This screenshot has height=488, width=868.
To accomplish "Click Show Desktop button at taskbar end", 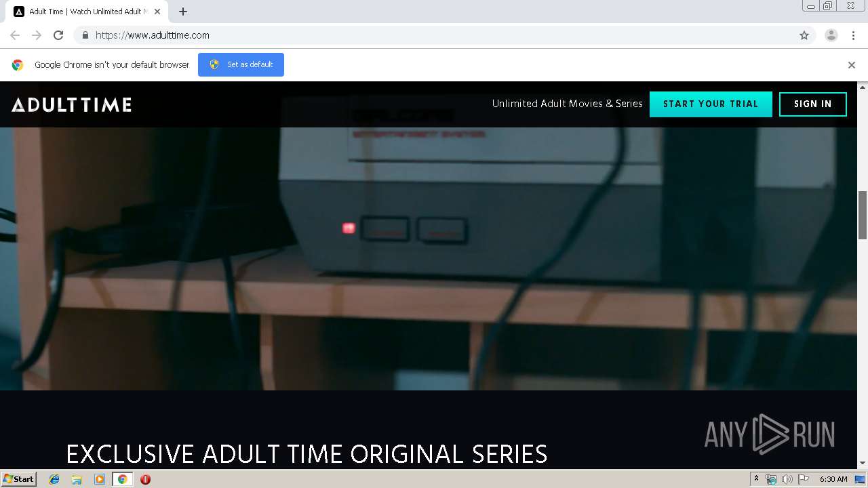I will tap(861, 479).
